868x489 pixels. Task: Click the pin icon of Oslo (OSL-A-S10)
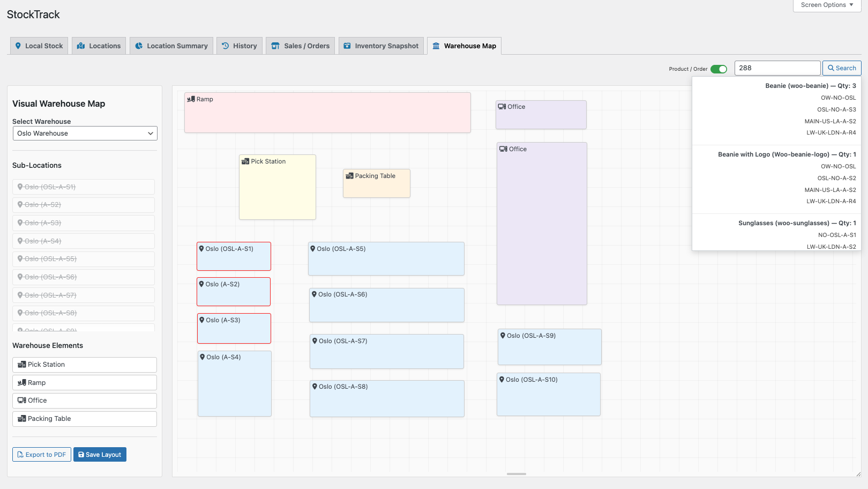[502, 380]
